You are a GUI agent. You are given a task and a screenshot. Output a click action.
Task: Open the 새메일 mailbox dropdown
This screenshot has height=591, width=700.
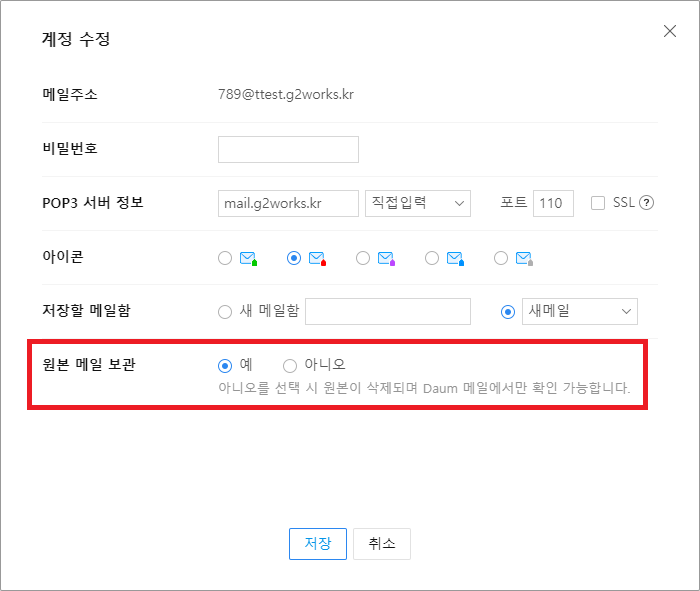coord(579,311)
